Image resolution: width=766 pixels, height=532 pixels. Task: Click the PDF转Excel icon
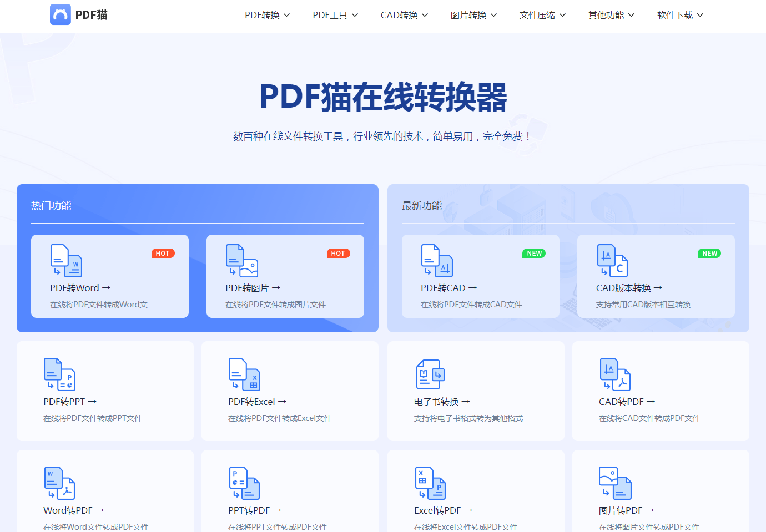tap(244, 374)
